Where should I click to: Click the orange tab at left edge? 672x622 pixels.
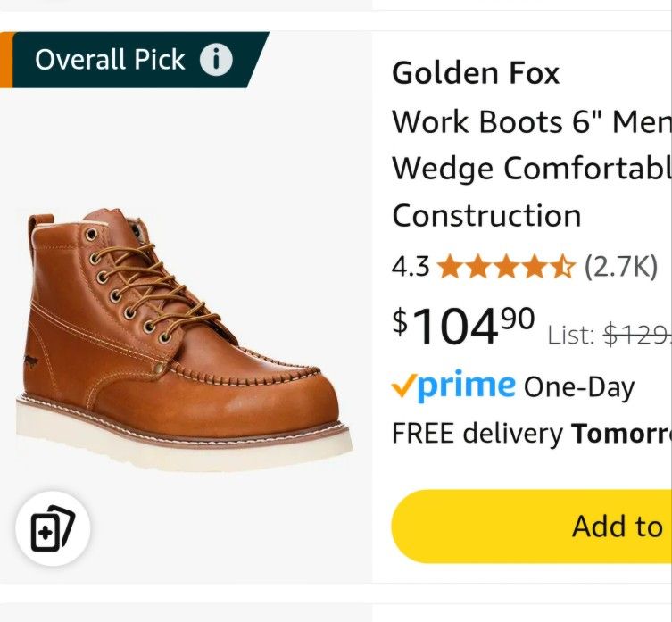click(5, 61)
